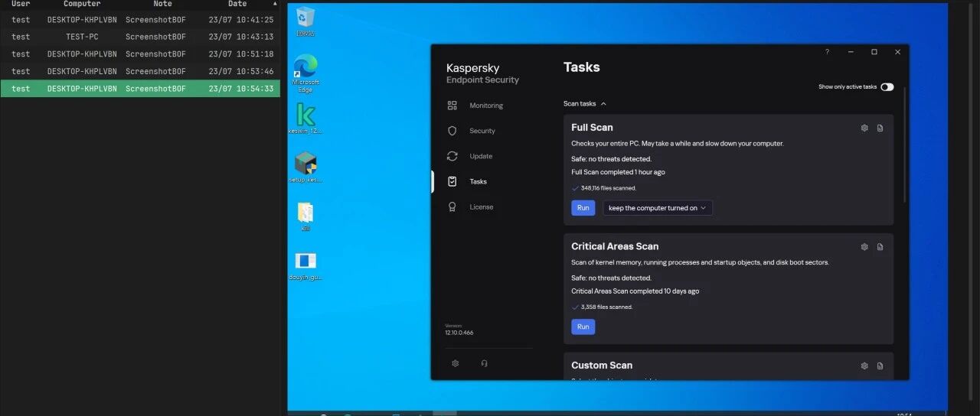Click the Recycle Bin desktop icon

tap(305, 21)
